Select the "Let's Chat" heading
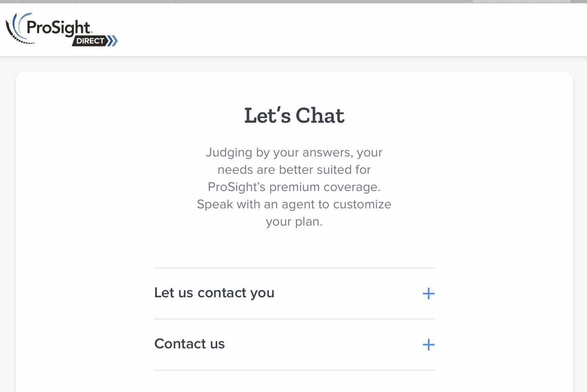Viewport: 587px width, 392px height. pyautogui.click(x=294, y=115)
